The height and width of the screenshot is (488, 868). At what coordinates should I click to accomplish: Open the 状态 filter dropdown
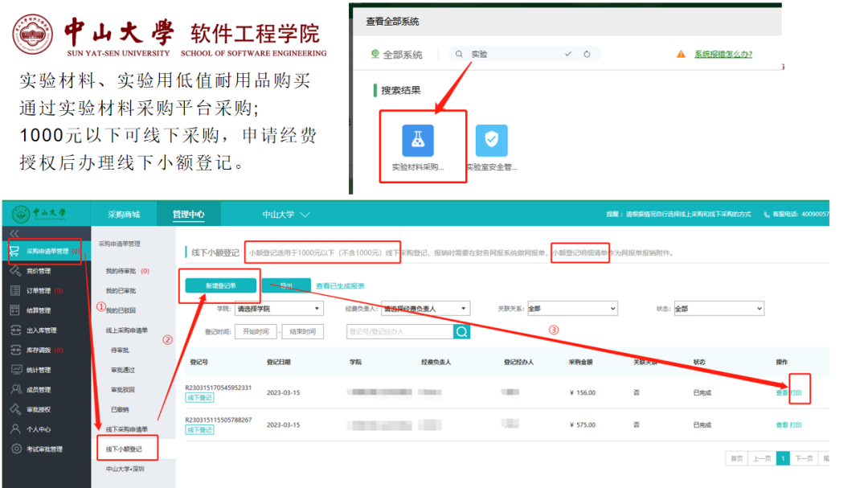[718, 309]
